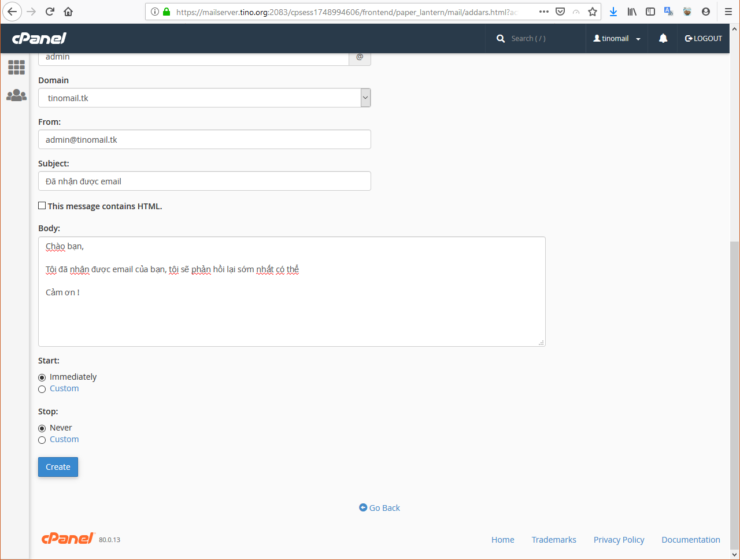Select Stop 'Never' radio button
Screen dimensions: 740x560
point(42,428)
